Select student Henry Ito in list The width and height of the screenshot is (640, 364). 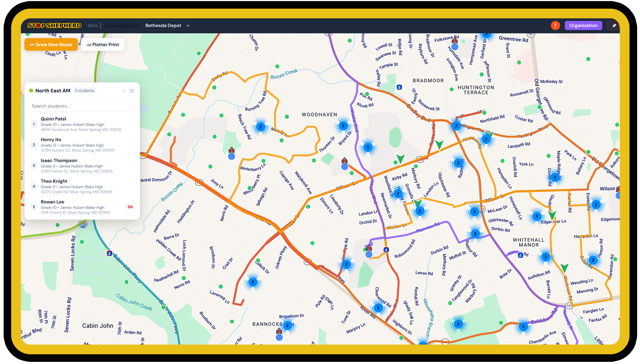pos(82,145)
